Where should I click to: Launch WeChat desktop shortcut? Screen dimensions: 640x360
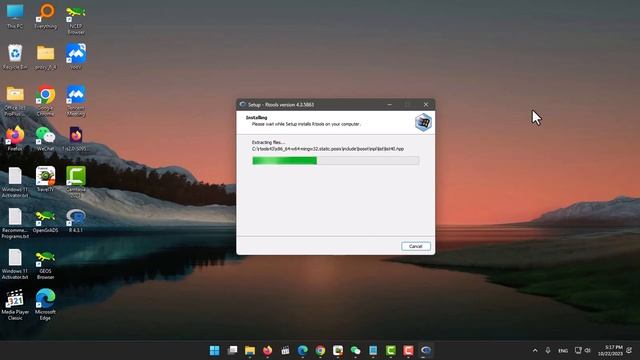pyautogui.click(x=45, y=139)
